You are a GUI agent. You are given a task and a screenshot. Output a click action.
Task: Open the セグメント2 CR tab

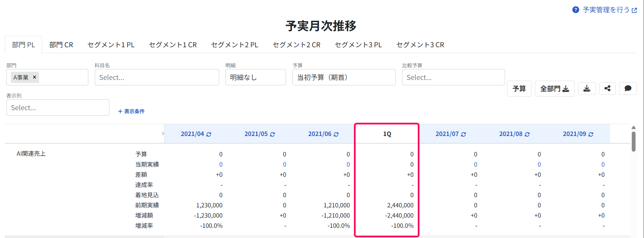[297, 45]
